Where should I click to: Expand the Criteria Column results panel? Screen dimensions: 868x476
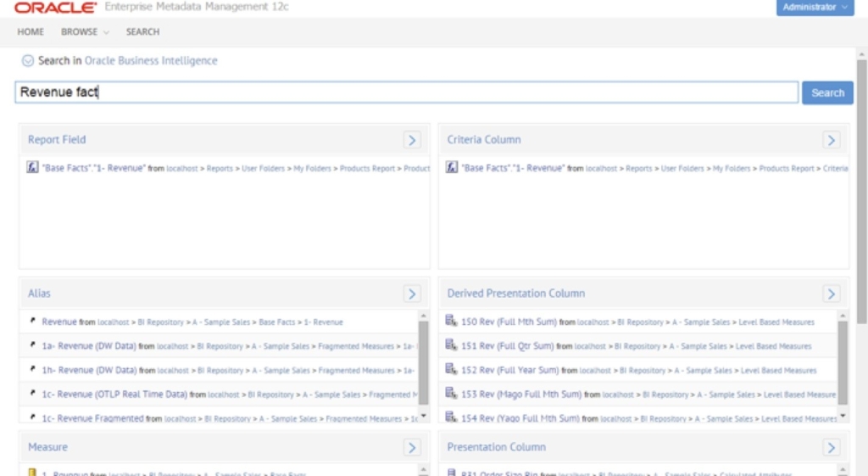coord(831,140)
